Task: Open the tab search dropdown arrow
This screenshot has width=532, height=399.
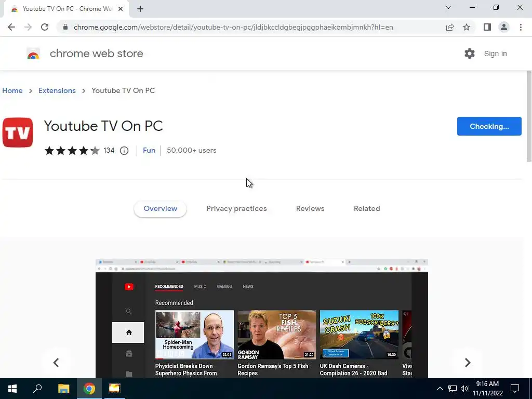Action: coord(448,7)
